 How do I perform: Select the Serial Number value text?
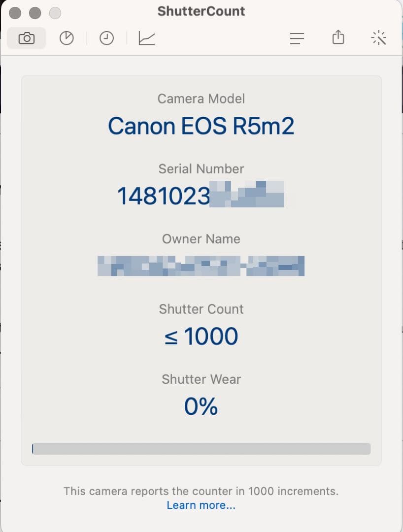point(201,195)
